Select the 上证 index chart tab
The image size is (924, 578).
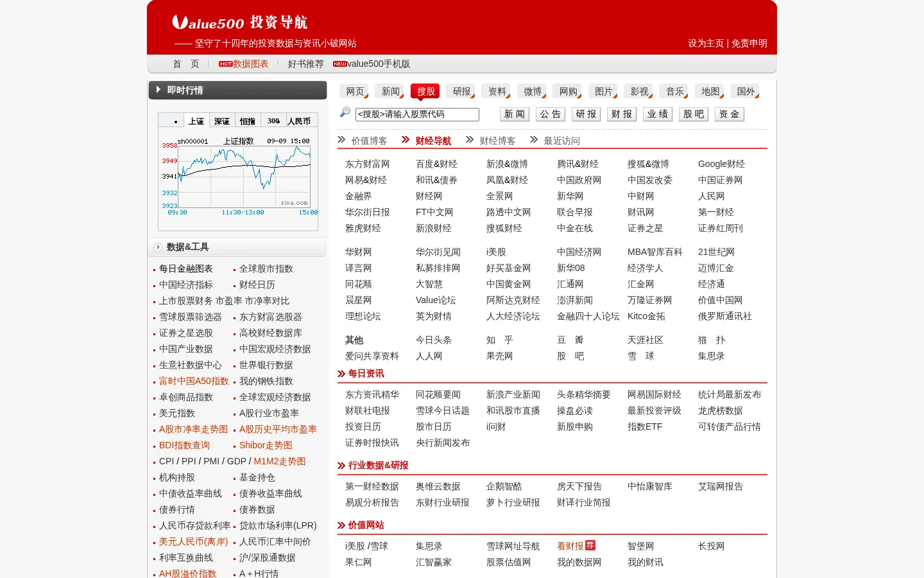(196, 121)
